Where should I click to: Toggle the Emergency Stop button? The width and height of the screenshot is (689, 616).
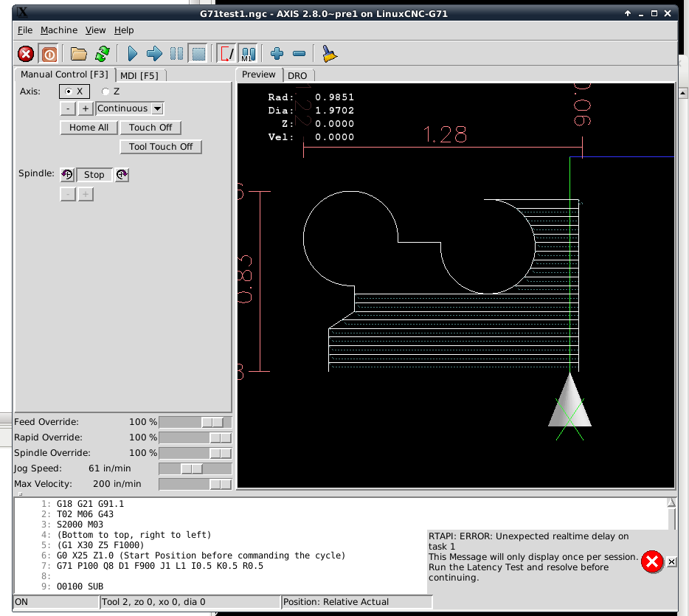click(x=26, y=54)
